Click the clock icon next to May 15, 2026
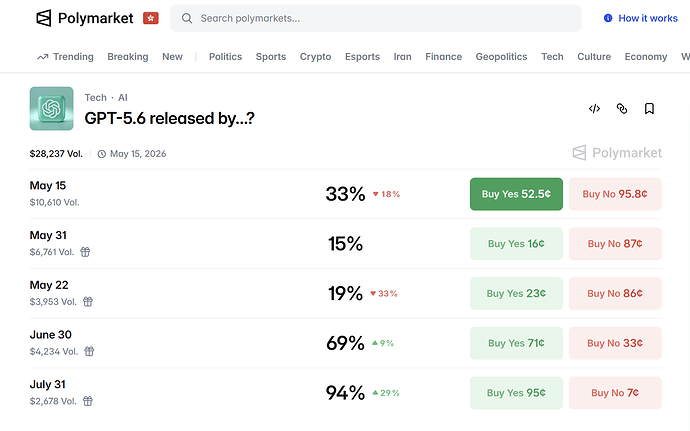Image resolution: width=690 pixels, height=431 pixels. pyautogui.click(x=102, y=154)
